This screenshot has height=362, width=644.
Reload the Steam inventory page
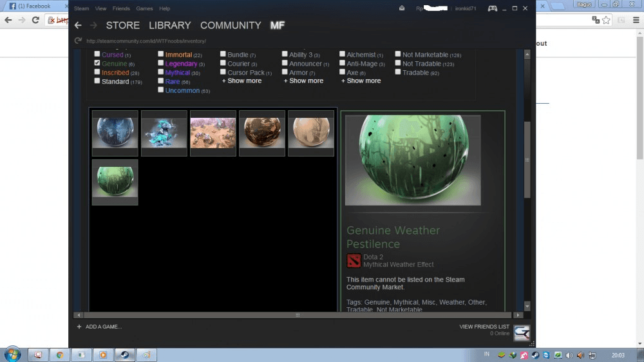[x=78, y=41]
